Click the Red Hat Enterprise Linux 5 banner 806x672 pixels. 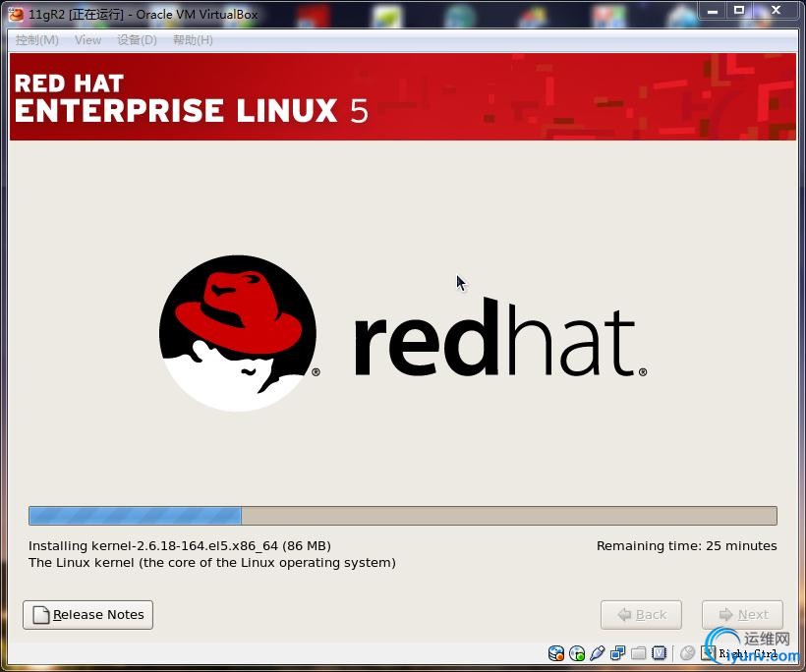point(402,96)
